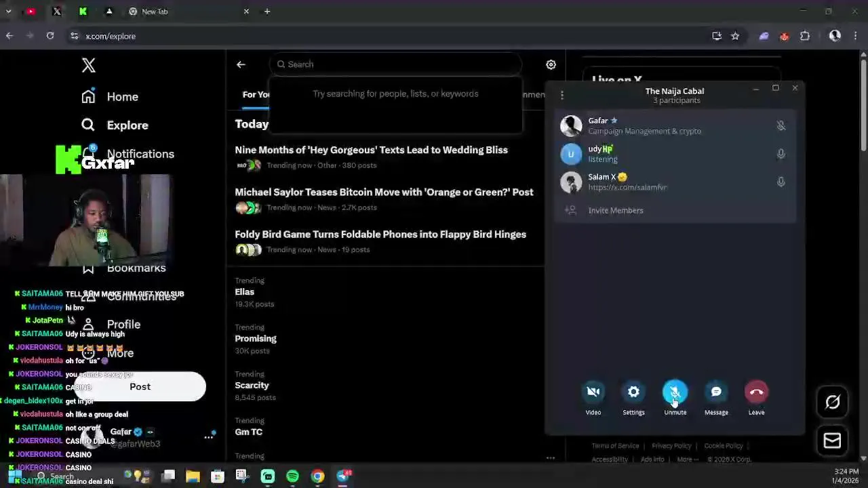This screenshot has height=488, width=868.
Task: Select the For You tab
Action: (256, 94)
